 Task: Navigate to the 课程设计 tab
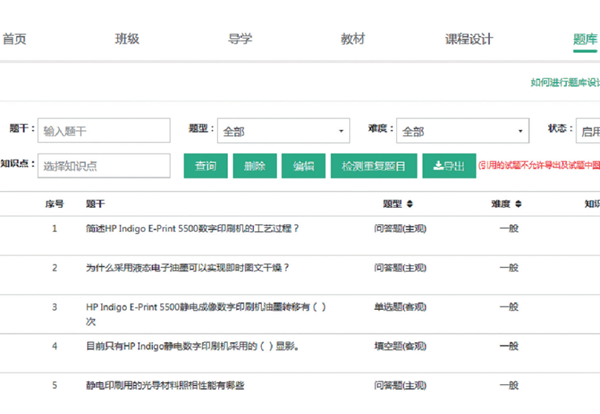[x=469, y=39]
